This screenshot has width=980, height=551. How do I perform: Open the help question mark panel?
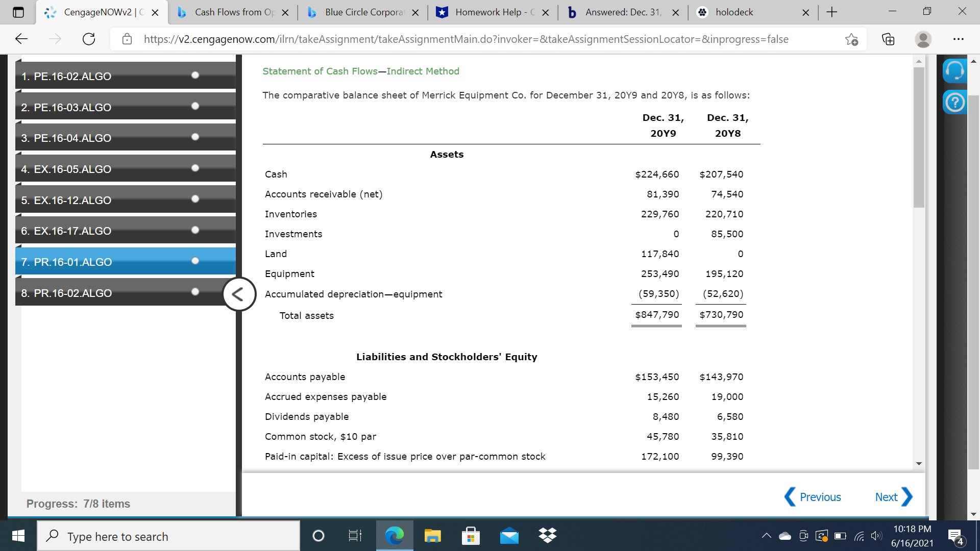(x=954, y=102)
